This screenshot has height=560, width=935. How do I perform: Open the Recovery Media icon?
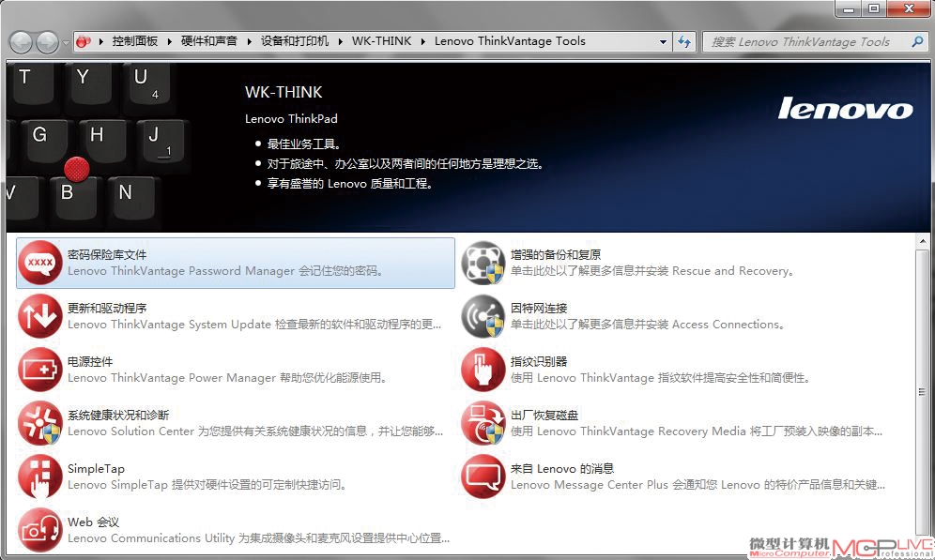click(483, 424)
